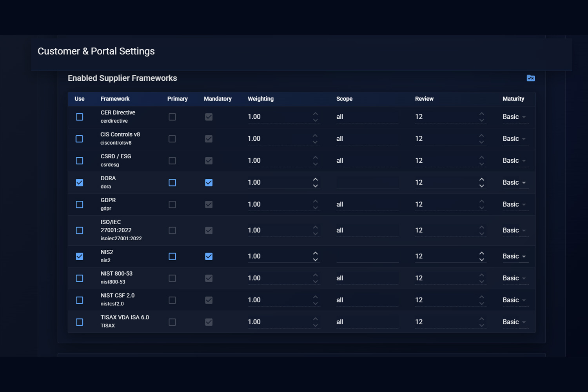588x392 pixels.
Task: Click the Scope column header
Action: click(x=344, y=99)
